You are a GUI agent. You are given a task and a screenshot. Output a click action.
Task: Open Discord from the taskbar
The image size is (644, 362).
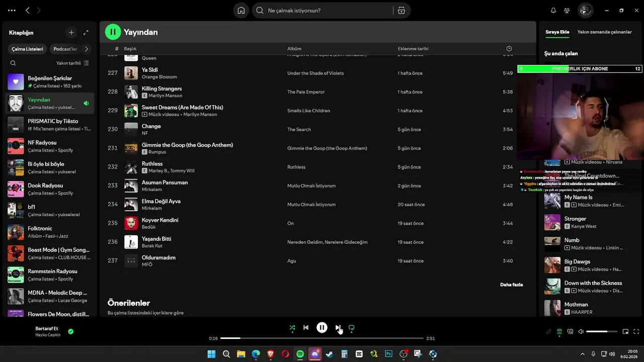[x=315, y=354]
